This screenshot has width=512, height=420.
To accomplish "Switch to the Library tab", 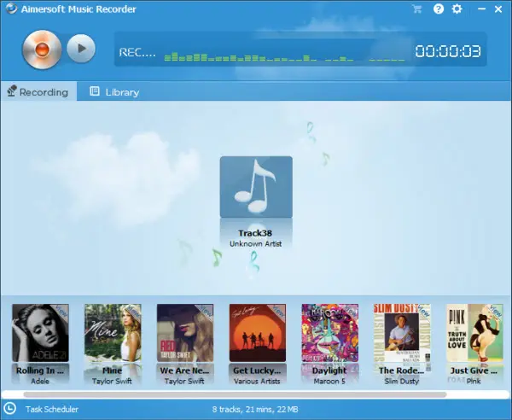I will (x=114, y=92).
